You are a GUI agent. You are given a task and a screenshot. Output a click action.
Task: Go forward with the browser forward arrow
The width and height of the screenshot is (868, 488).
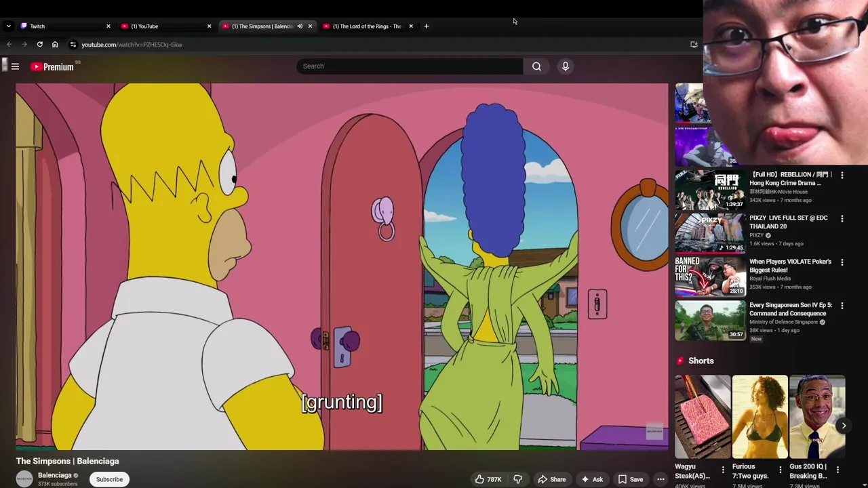[x=24, y=45]
